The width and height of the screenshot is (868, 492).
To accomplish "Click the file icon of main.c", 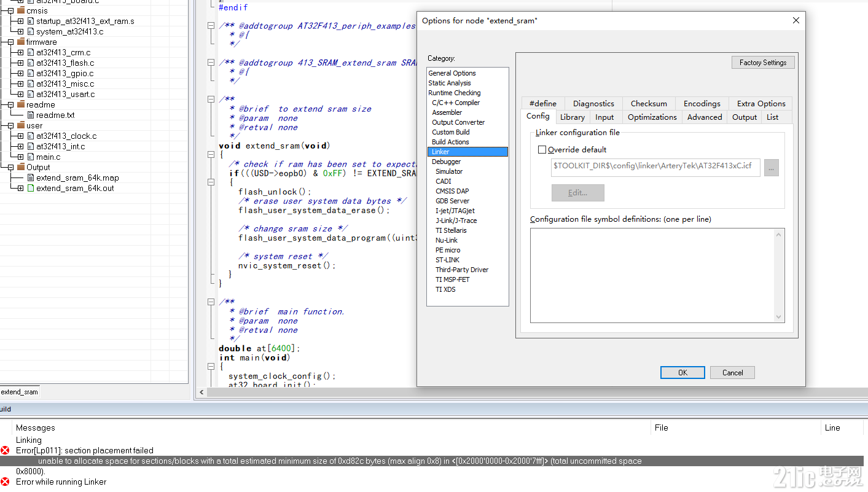I will pyautogui.click(x=30, y=157).
